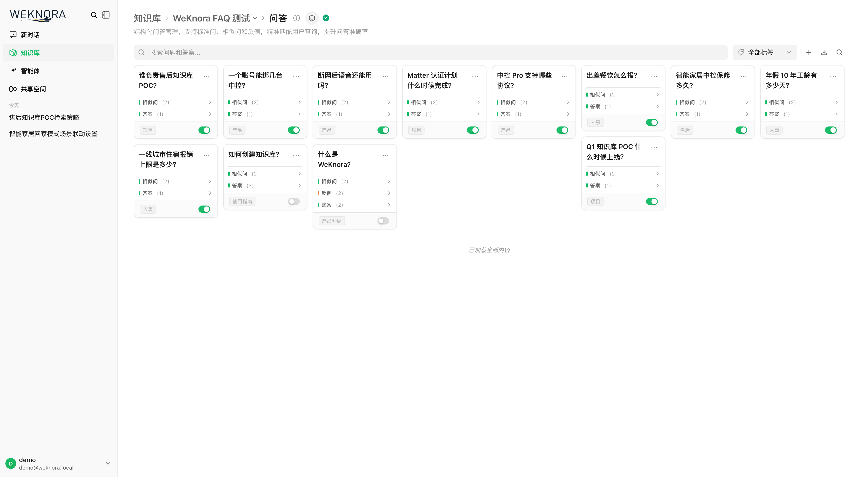Collapse the sidebar panel icon
Screen dimensions: 868x477
click(x=106, y=15)
